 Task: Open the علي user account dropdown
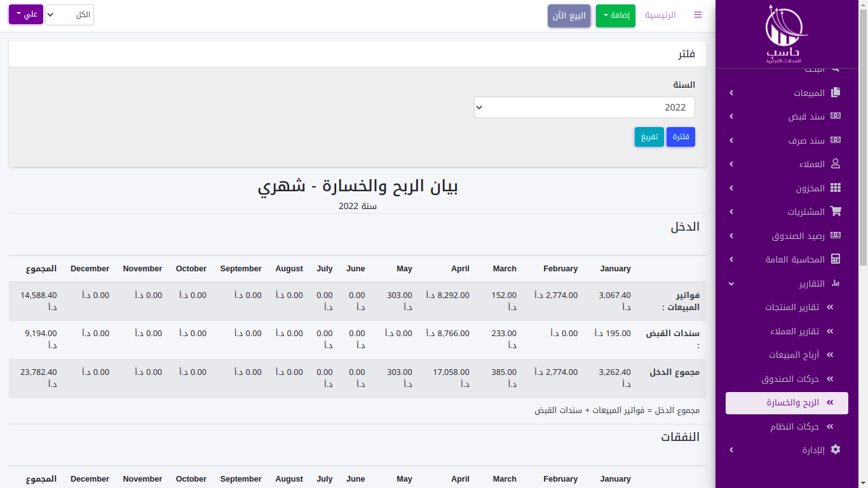click(26, 14)
